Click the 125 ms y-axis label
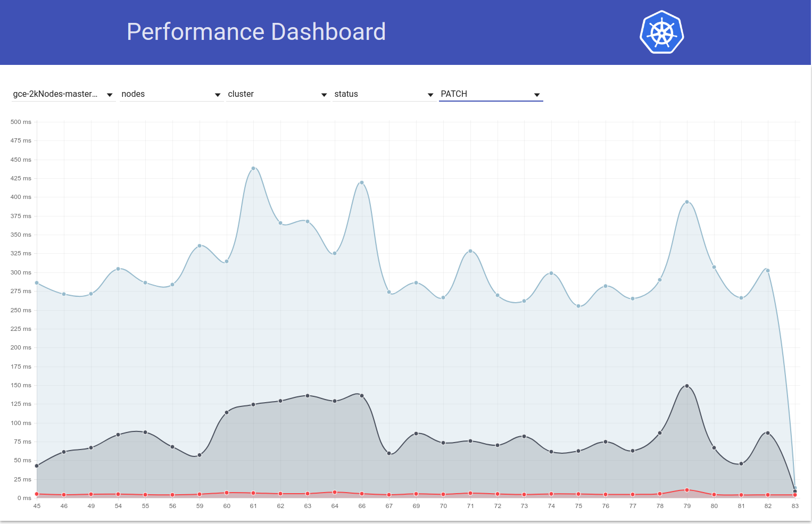The height and width of the screenshot is (524, 812). click(x=21, y=404)
